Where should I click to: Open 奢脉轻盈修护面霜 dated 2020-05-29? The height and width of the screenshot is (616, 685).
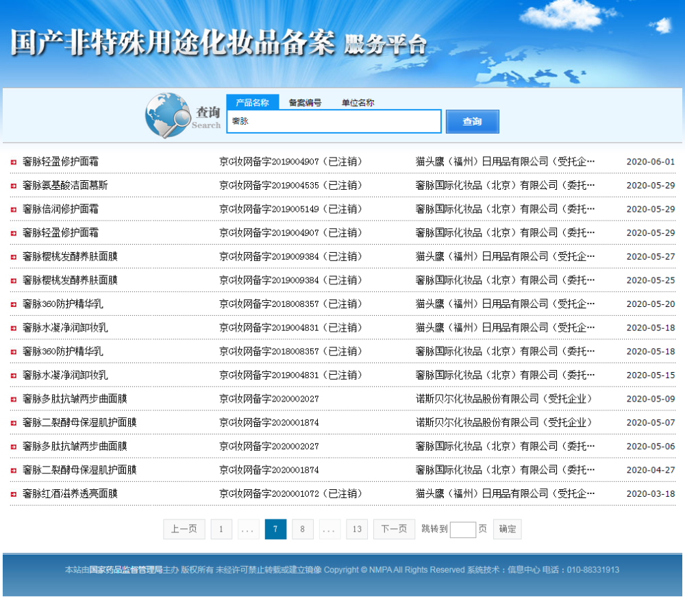60,233
